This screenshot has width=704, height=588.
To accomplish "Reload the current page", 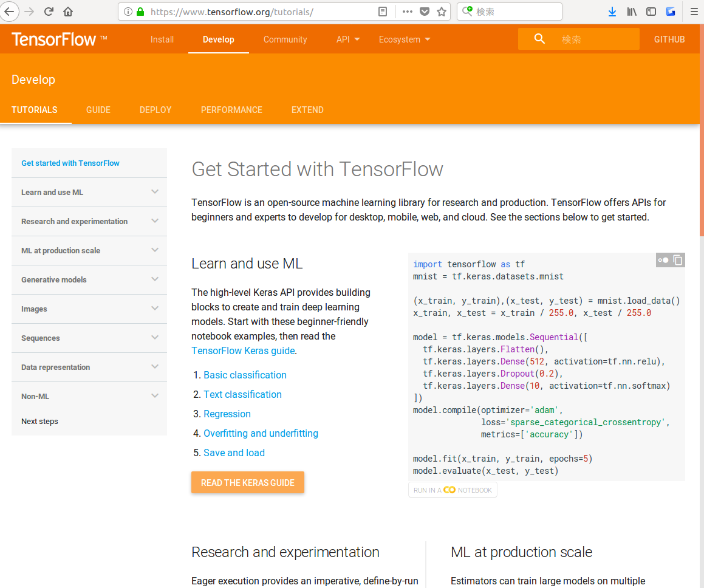I will 49,12.
